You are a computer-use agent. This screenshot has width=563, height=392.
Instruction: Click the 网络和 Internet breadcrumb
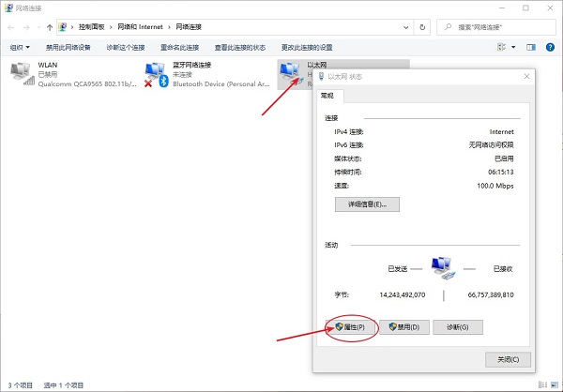(140, 27)
